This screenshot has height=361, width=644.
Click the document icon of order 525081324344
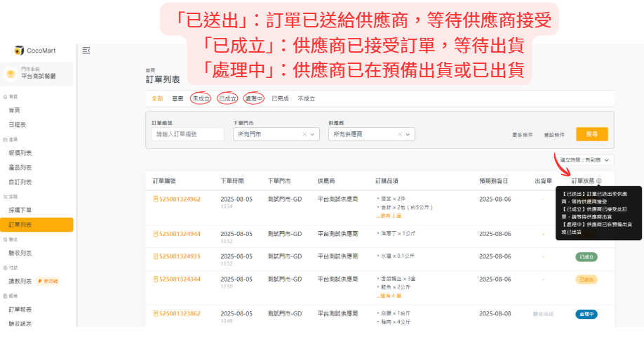point(156,280)
